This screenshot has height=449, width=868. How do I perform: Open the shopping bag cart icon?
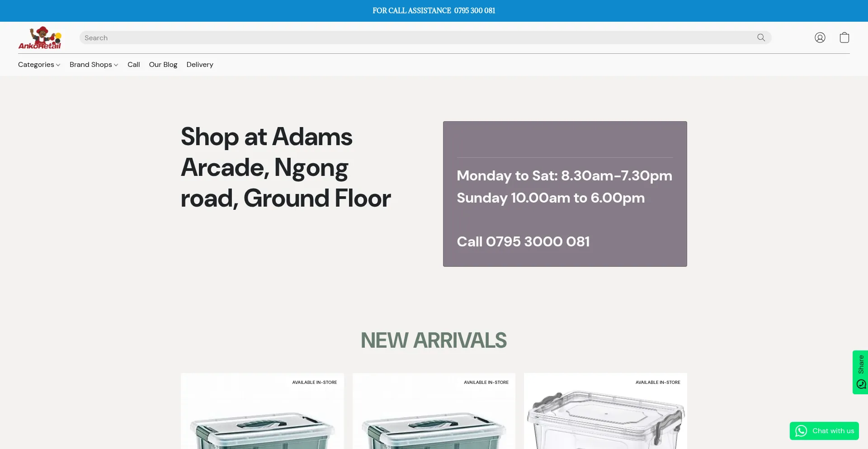coord(844,38)
